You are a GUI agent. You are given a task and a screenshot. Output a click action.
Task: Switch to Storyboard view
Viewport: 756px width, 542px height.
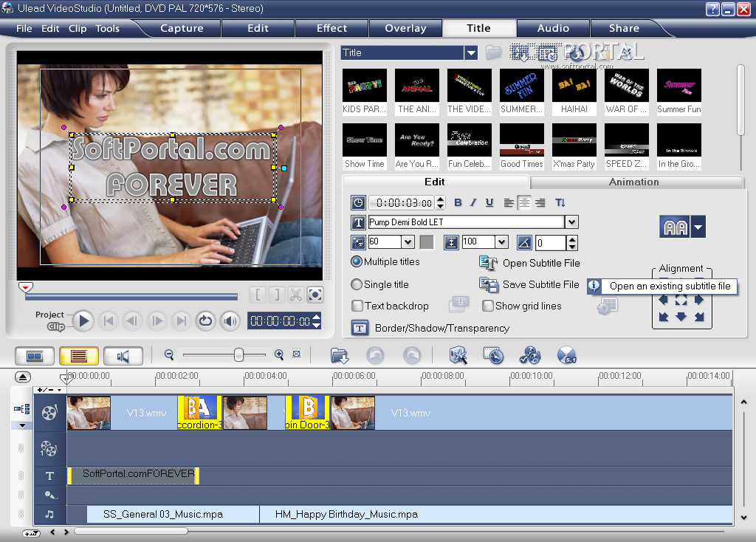[x=34, y=357]
